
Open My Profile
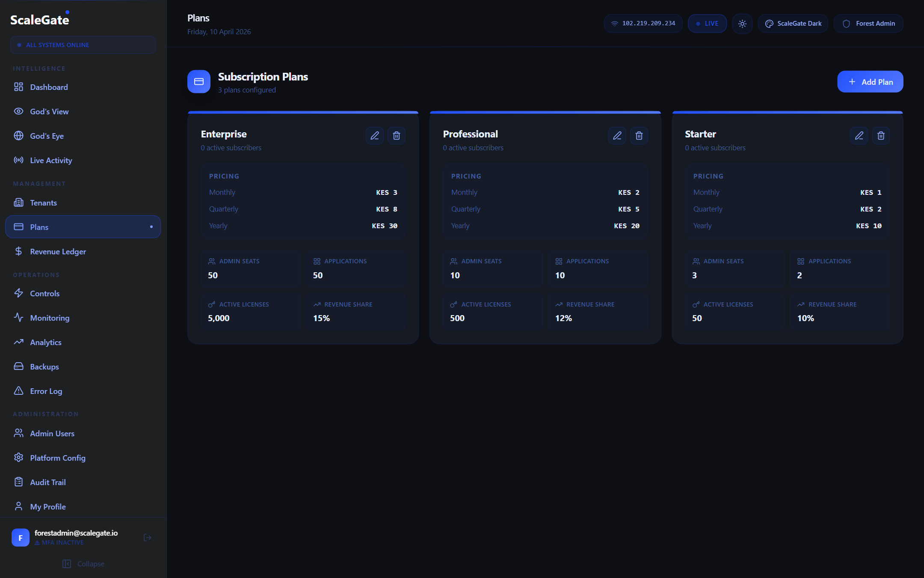click(x=47, y=506)
